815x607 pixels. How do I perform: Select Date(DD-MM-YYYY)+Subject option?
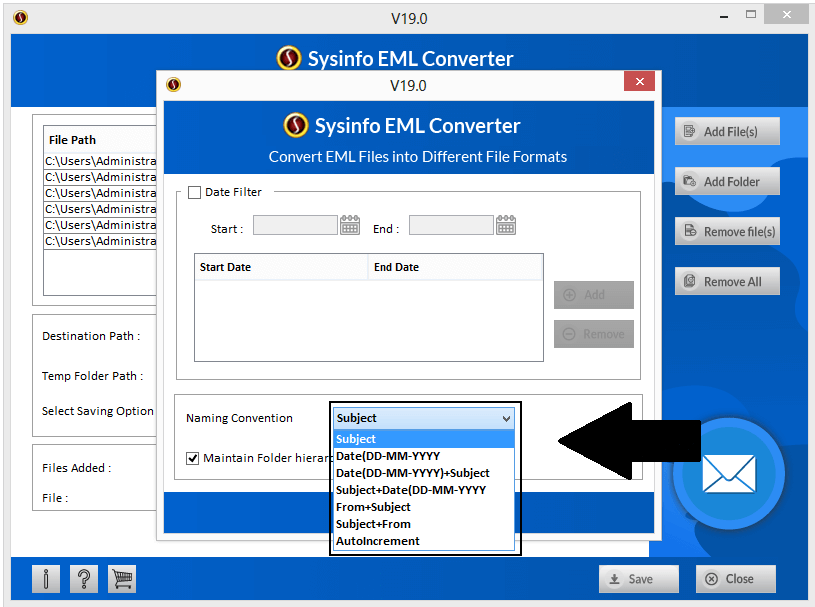pyautogui.click(x=424, y=473)
